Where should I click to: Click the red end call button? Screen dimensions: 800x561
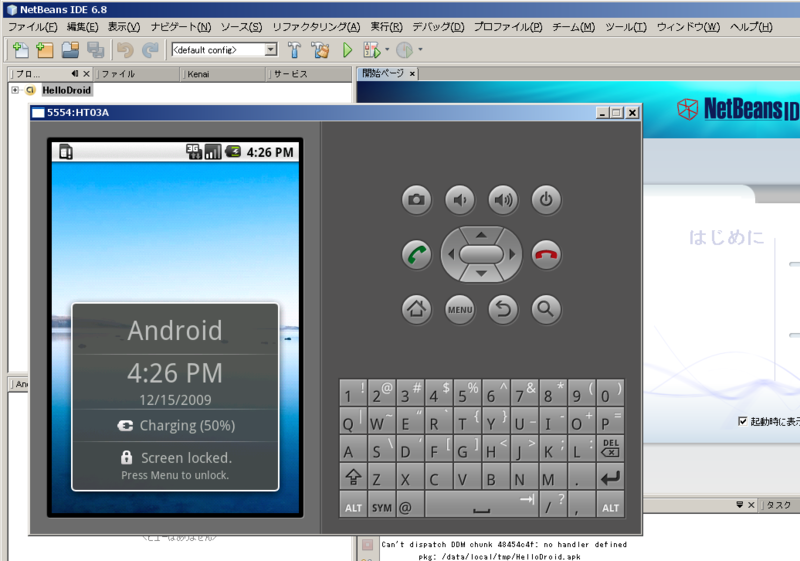[x=546, y=254]
